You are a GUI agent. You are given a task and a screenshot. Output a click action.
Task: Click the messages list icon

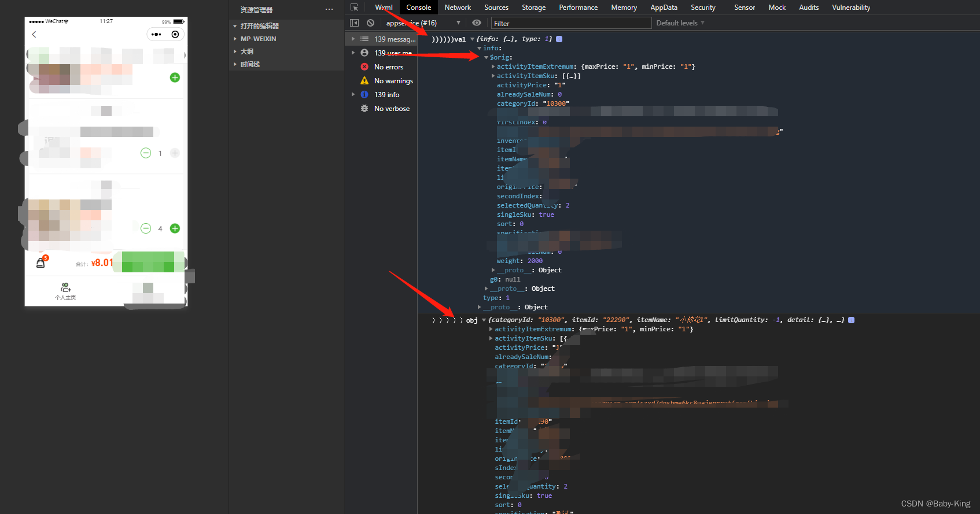pyautogui.click(x=364, y=39)
